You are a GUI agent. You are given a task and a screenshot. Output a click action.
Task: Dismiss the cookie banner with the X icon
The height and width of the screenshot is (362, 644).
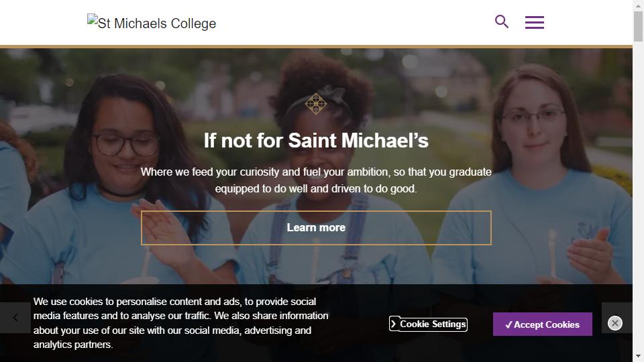pyautogui.click(x=614, y=324)
